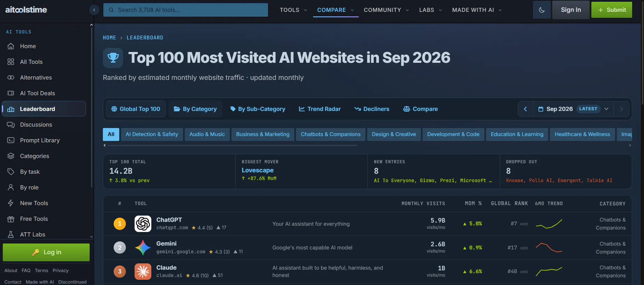
Task: Click the category filter horizontal scrollbar
Action: [x=232, y=145]
